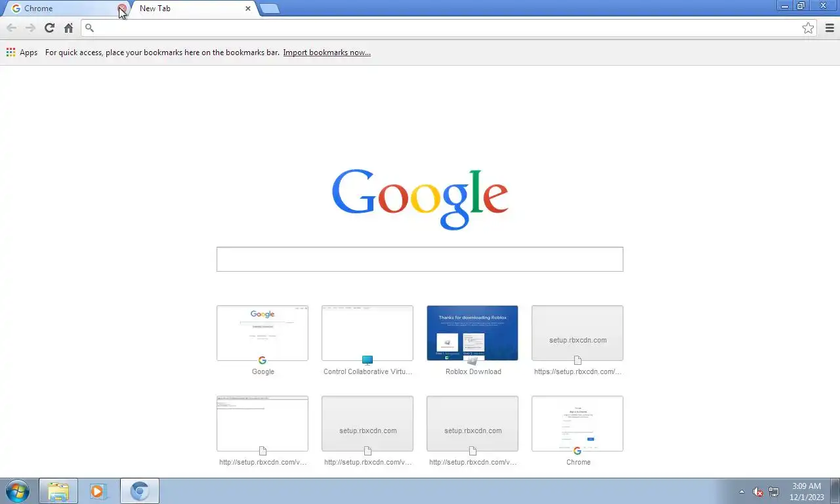Screen dimensions: 840x504
Task: Close the New Tab tab
Action: [248, 9]
